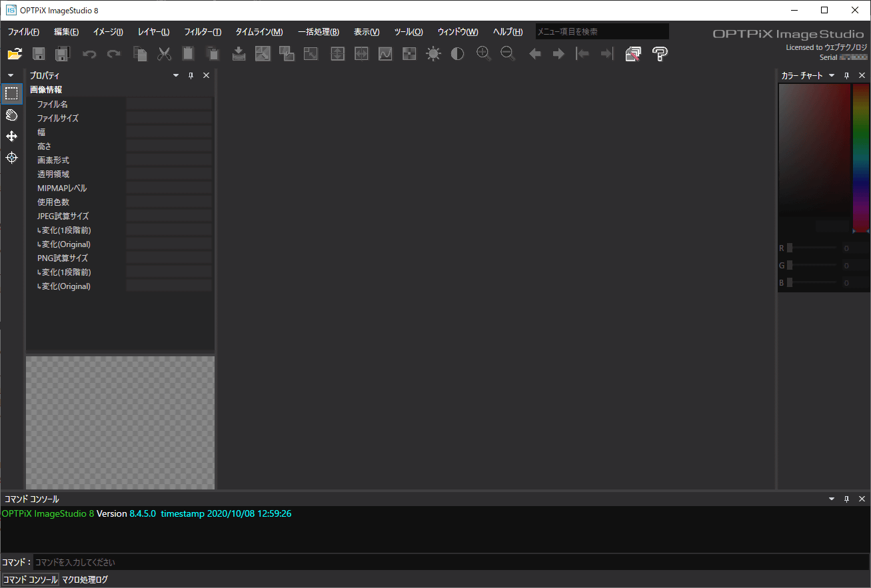Click the vertical flip icon

338,54
